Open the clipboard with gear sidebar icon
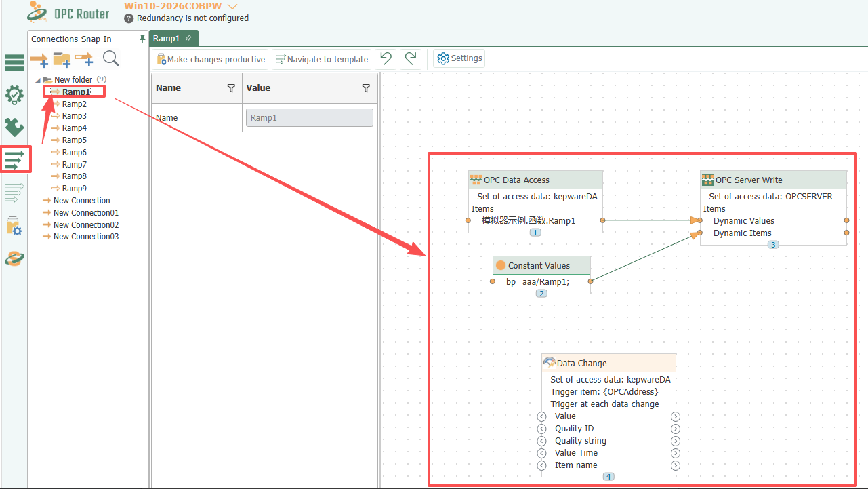 click(x=14, y=226)
